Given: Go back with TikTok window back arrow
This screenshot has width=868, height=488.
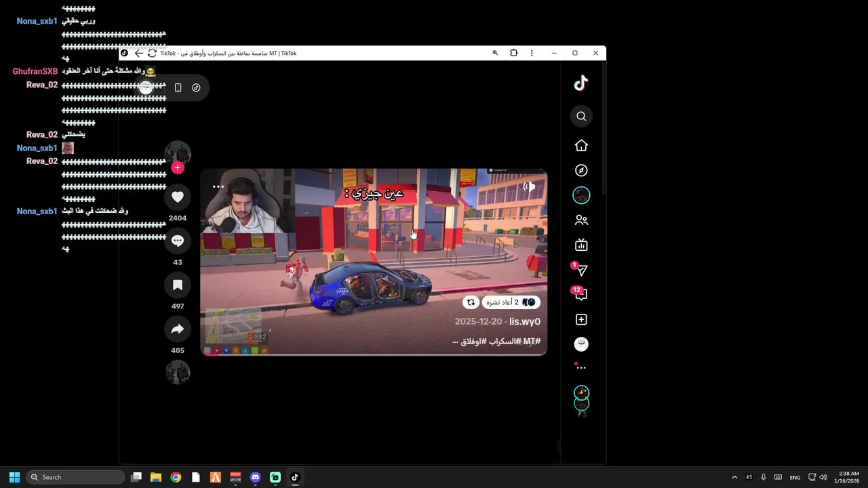Looking at the screenshot, I should [139, 53].
